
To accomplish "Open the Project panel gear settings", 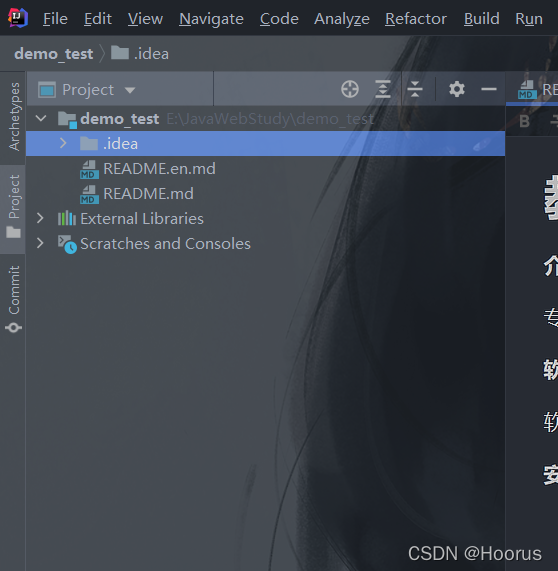I will coord(457,89).
